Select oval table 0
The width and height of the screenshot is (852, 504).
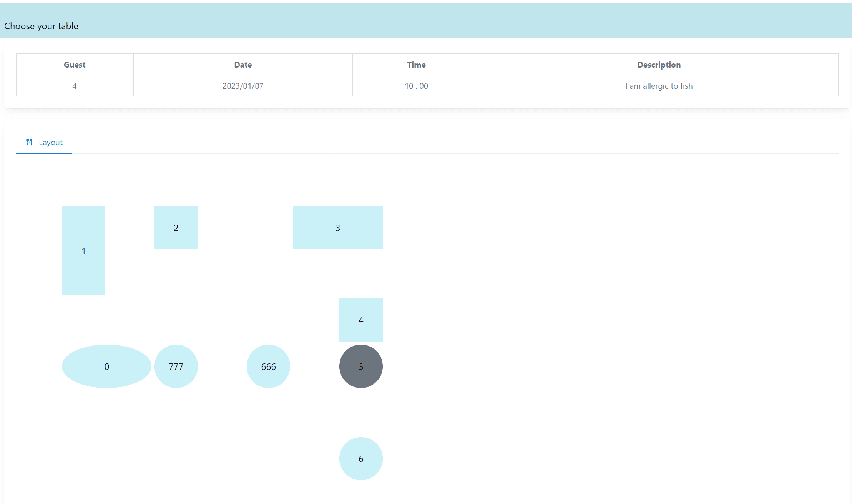click(106, 366)
